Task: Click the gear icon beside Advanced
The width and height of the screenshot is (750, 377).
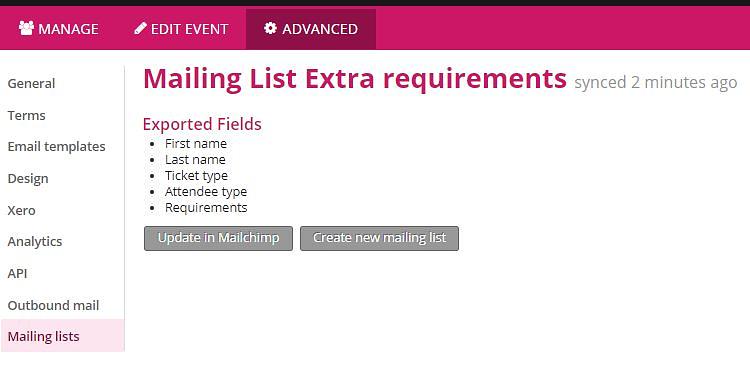Action: point(270,28)
